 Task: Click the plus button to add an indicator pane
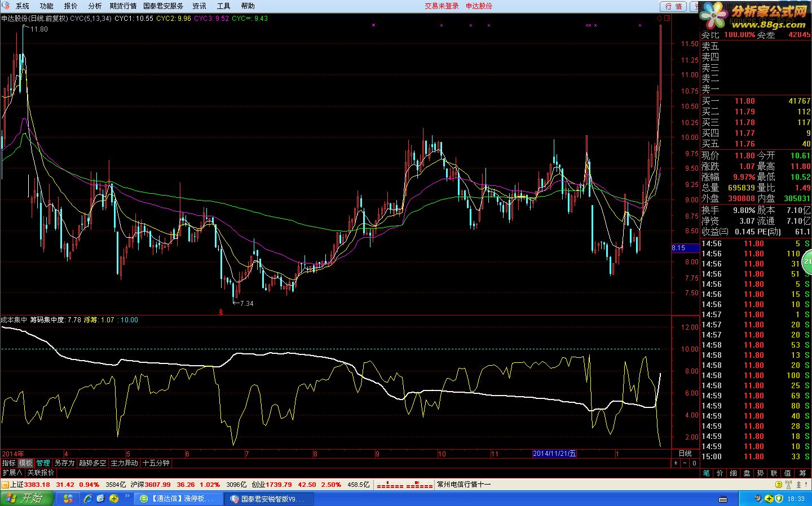click(676, 463)
